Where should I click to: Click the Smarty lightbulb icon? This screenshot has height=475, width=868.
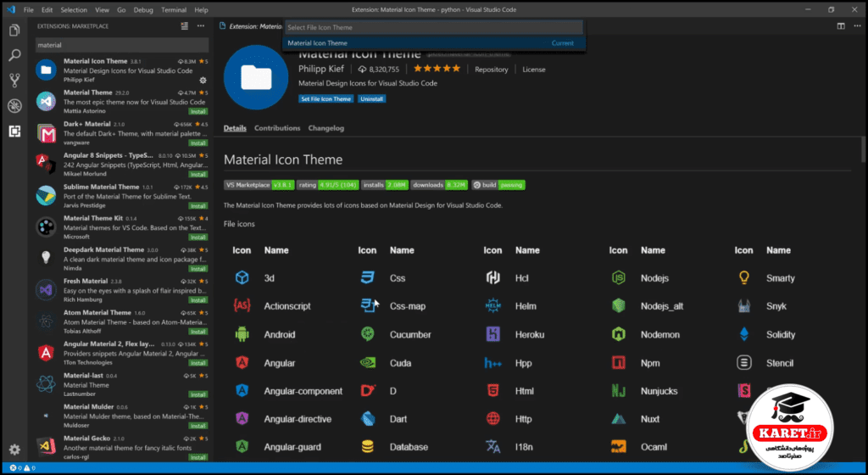744,277
